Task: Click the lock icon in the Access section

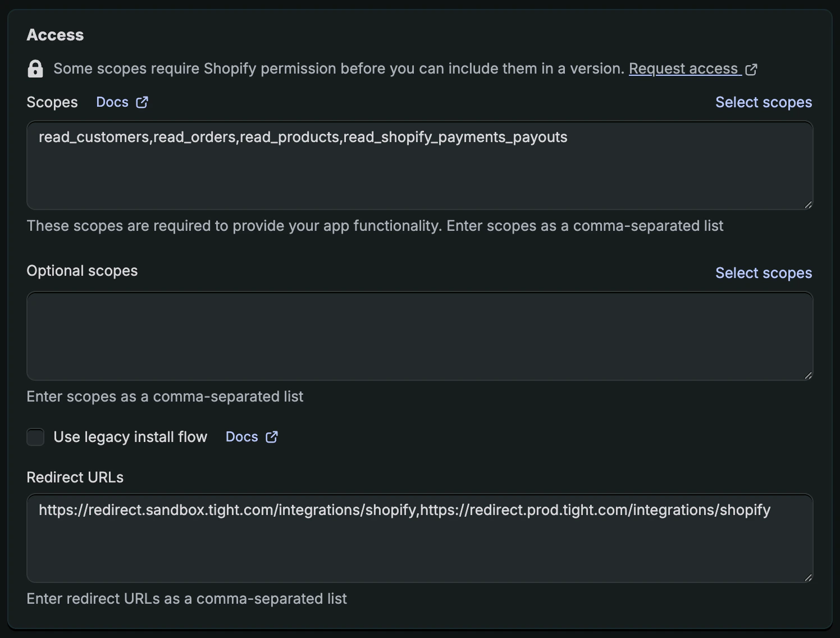Action: (x=35, y=68)
